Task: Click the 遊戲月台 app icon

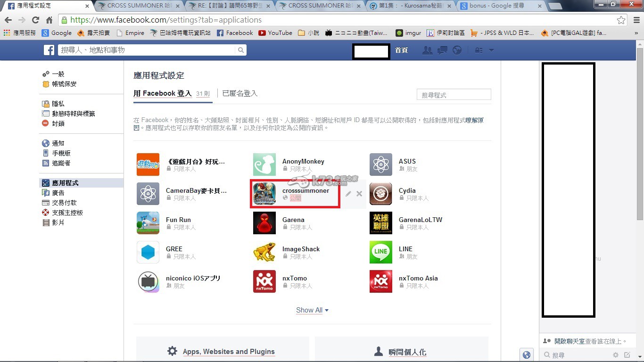Action: pyautogui.click(x=148, y=165)
